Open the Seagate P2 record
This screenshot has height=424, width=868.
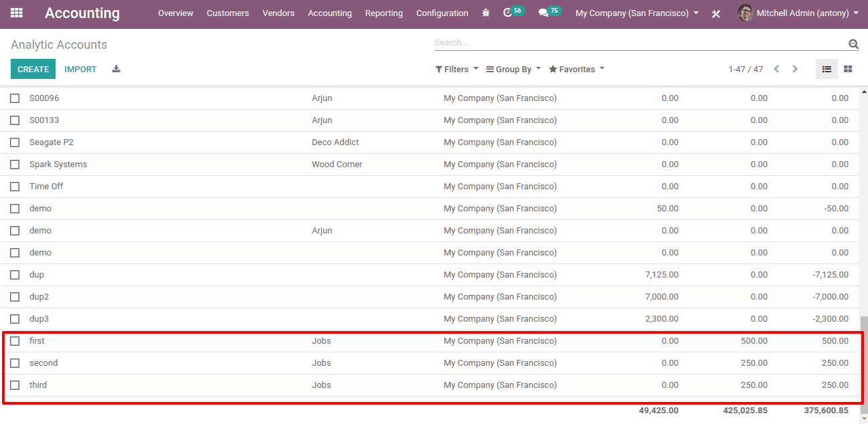[52, 142]
